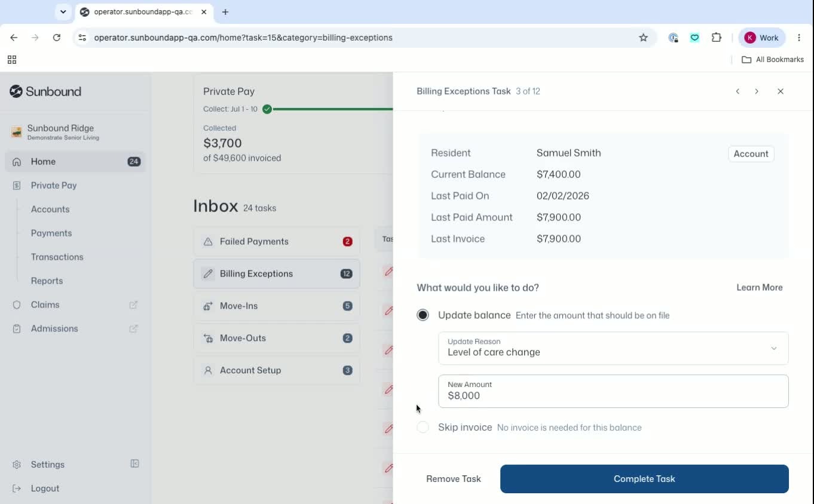Image resolution: width=814 pixels, height=504 pixels.
Task: Open Chrome apps grid icon
Action: (x=12, y=60)
